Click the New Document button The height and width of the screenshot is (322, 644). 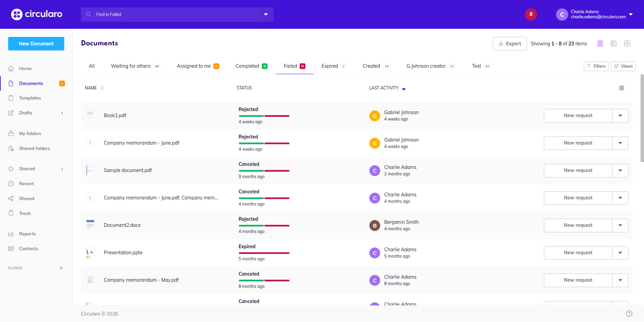[36, 44]
